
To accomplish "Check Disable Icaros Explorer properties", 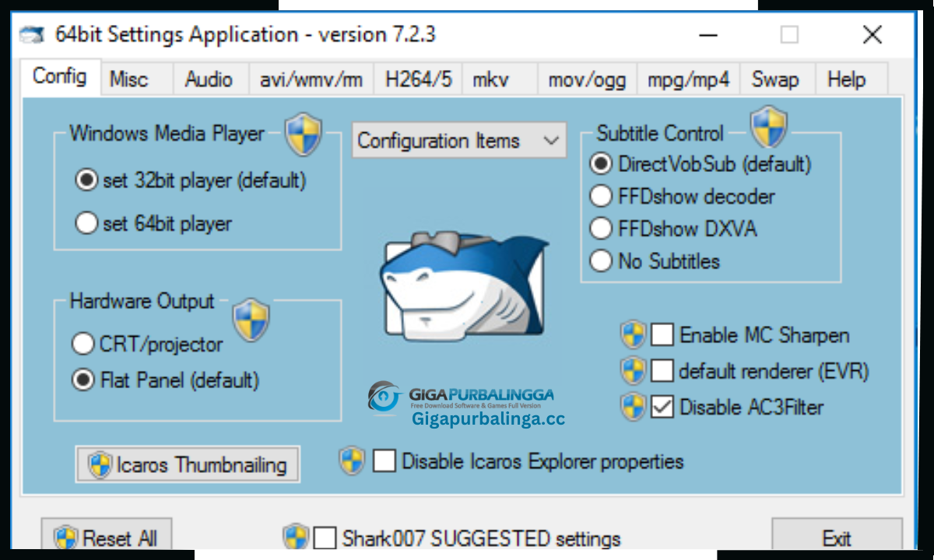I will click(384, 460).
